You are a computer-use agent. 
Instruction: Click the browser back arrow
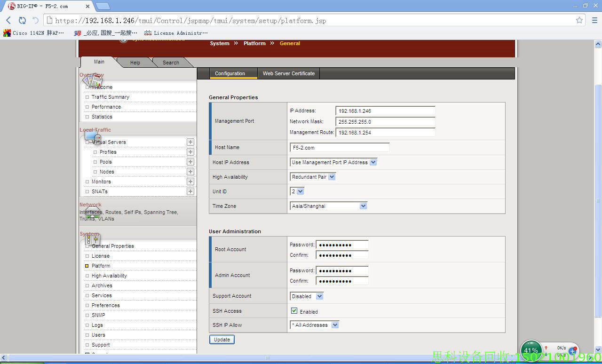[x=8, y=20]
